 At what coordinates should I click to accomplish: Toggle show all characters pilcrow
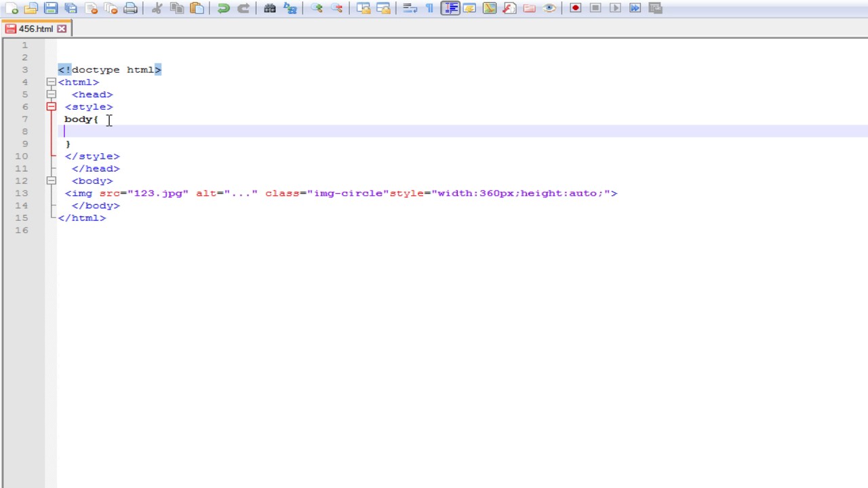(429, 8)
